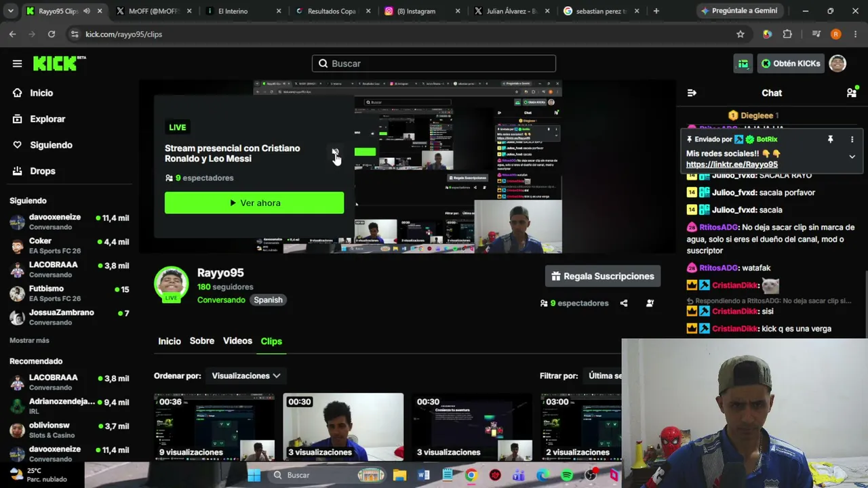Open the 03:00 clip with 2 visualizaciones

(581, 427)
